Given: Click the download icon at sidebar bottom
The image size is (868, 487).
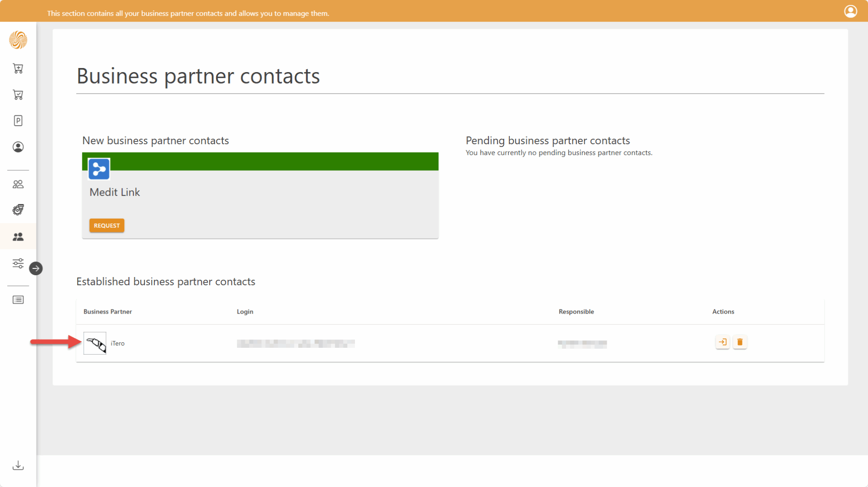Looking at the screenshot, I should pos(18,465).
